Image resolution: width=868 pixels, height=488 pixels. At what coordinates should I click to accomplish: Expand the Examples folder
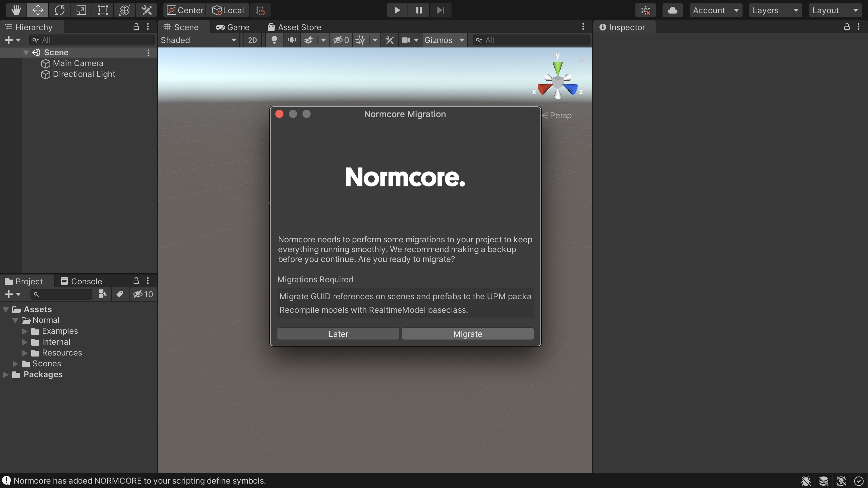25,331
